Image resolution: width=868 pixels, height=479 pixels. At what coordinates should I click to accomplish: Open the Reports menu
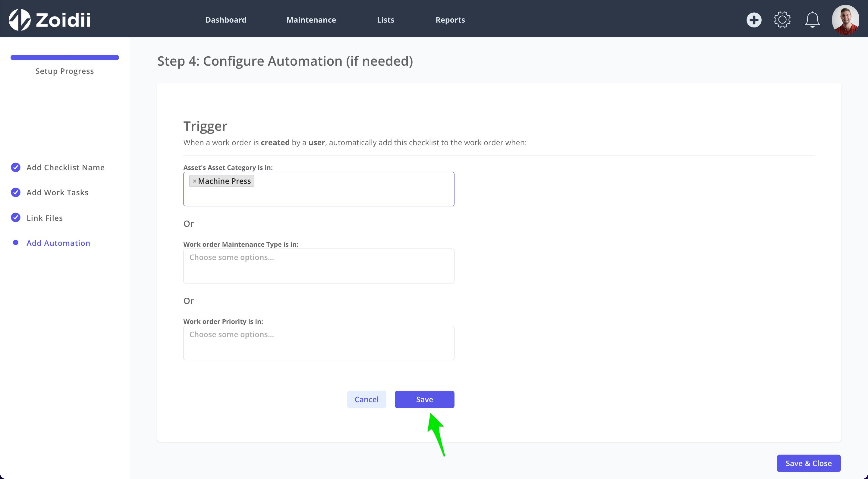coord(450,20)
